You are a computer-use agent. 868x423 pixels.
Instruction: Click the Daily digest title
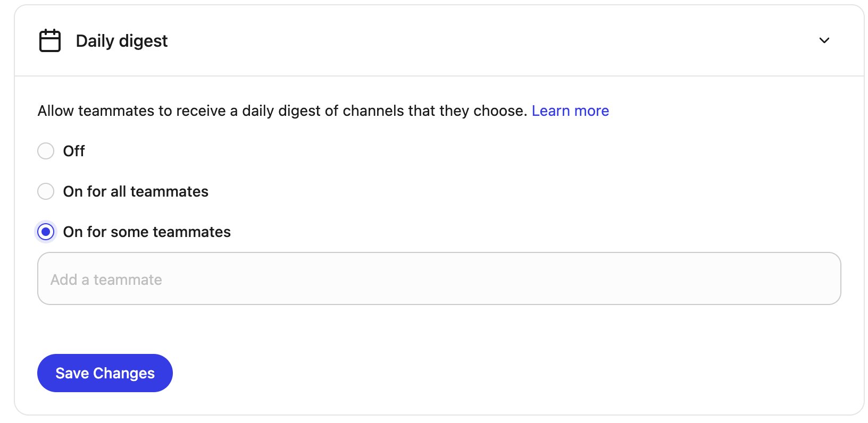[x=122, y=40]
